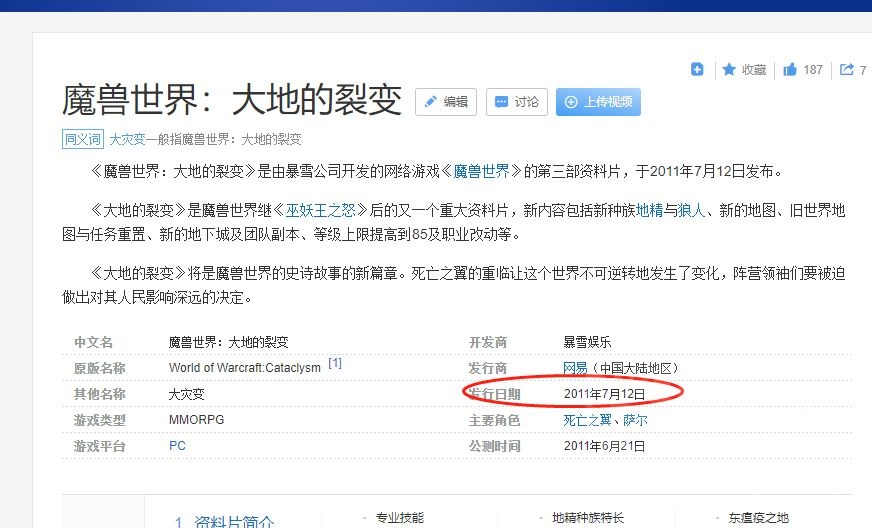Open the 网易 publisher link
The height and width of the screenshot is (528, 872).
[x=576, y=368]
